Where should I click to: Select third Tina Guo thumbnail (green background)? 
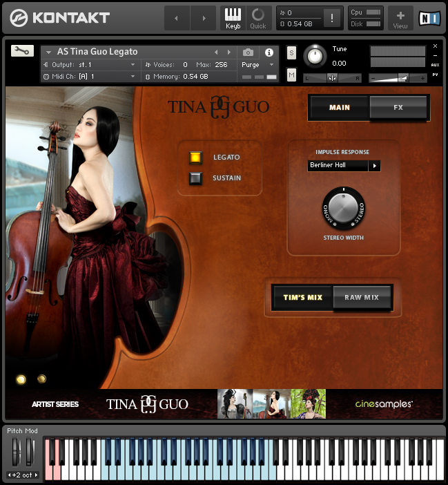coord(308,404)
